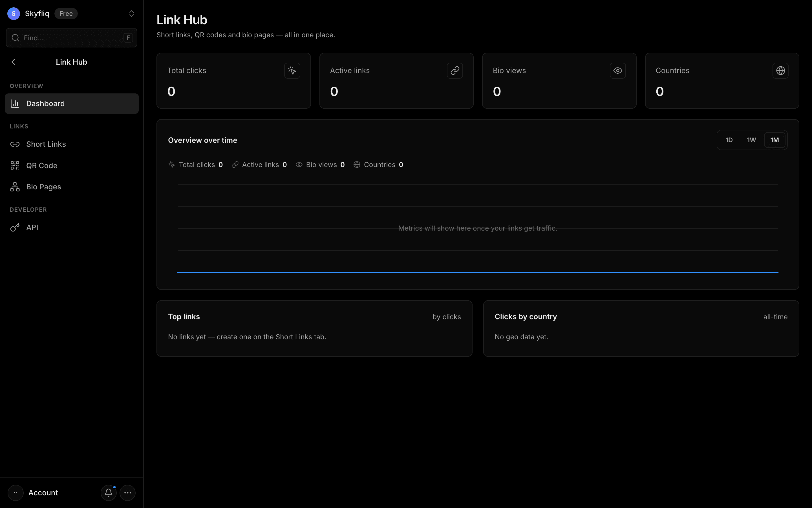Open the Account menu
The image size is (812, 508).
pyautogui.click(x=43, y=492)
